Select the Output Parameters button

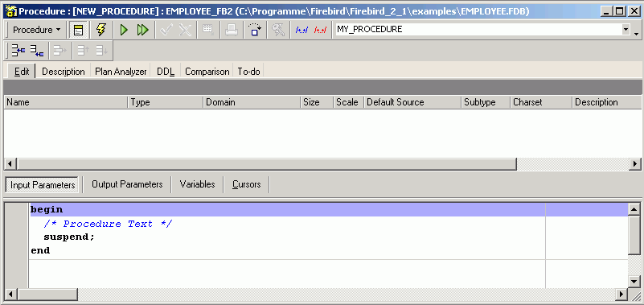point(127,184)
